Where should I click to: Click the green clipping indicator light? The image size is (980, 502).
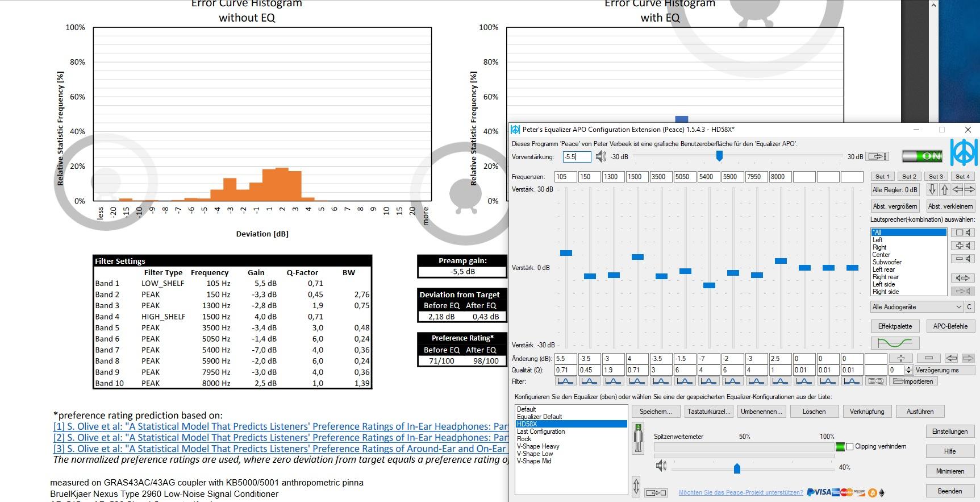point(840,447)
